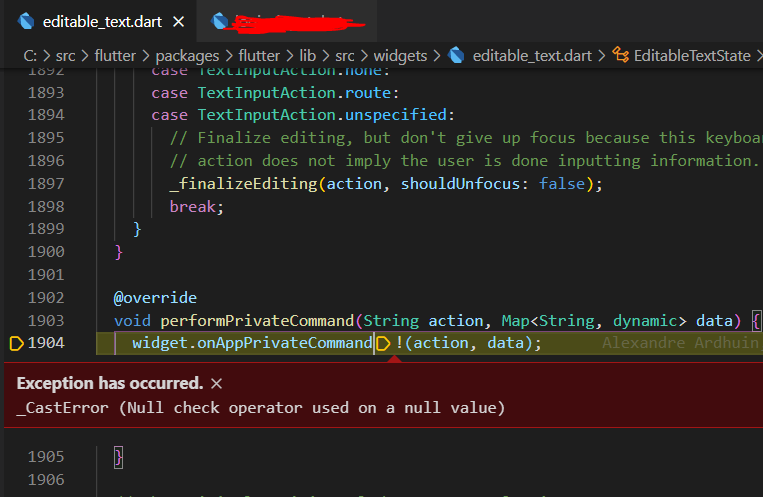Open the widgets breadcrumb
The height and width of the screenshot is (497, 763).
[400, 56]
